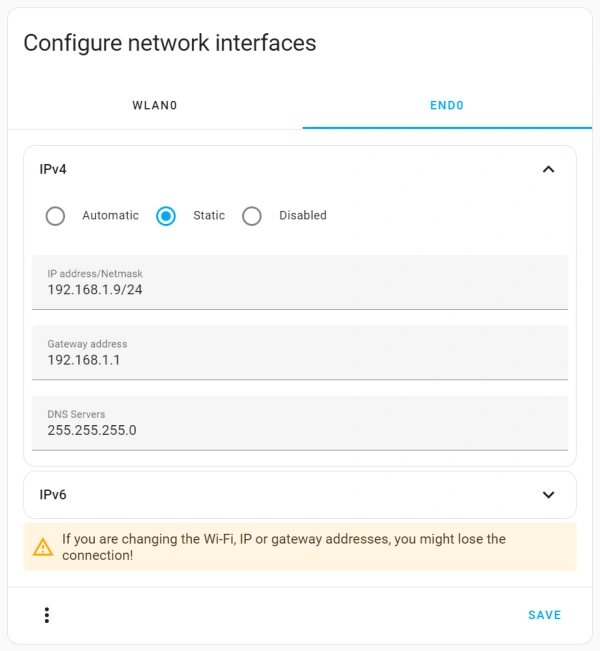Click the IPv4 section header label

[53, 169]
